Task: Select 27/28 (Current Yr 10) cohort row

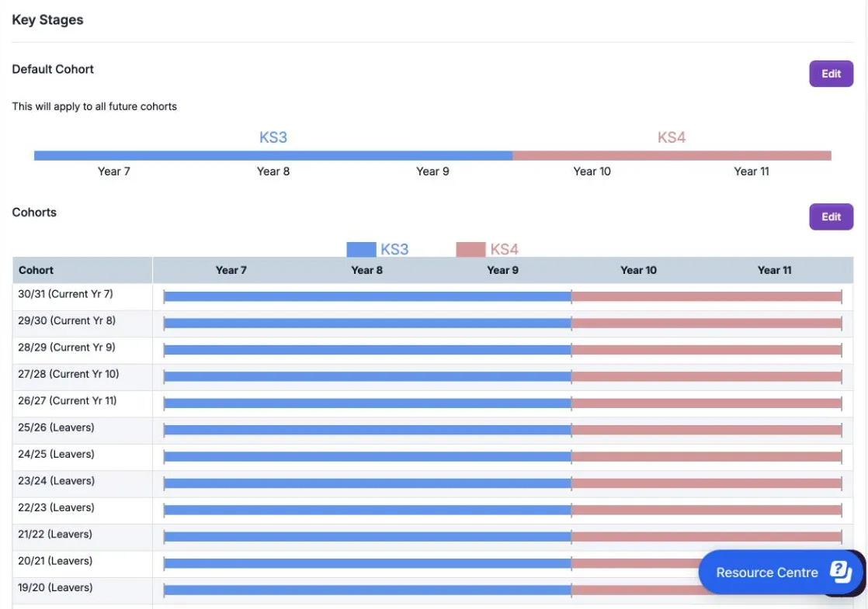Action: coord(432,377)
